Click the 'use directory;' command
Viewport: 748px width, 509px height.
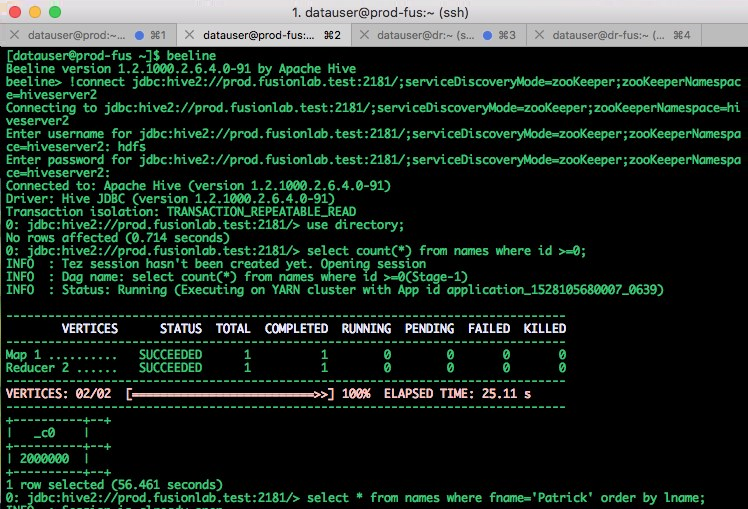click(355, 225)
